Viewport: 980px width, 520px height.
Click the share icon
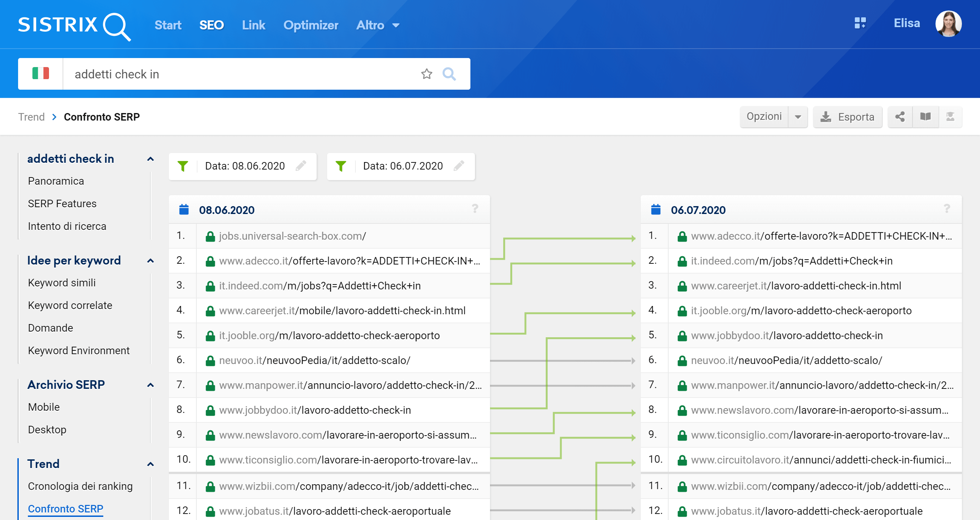click(900, 117)
